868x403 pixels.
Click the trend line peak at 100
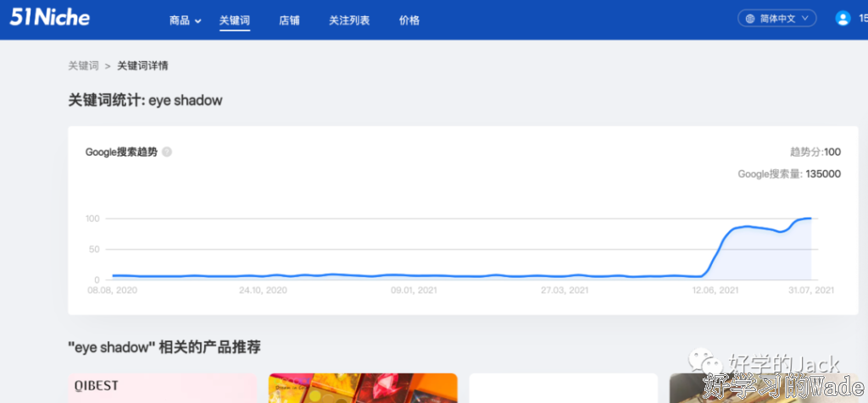click(810, 218)
